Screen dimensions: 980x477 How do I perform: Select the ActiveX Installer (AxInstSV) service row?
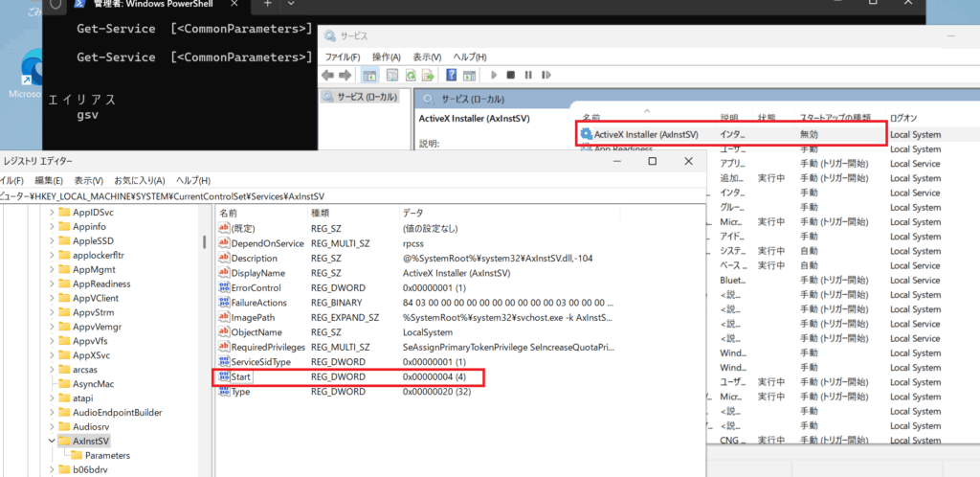tap(646, 135)
